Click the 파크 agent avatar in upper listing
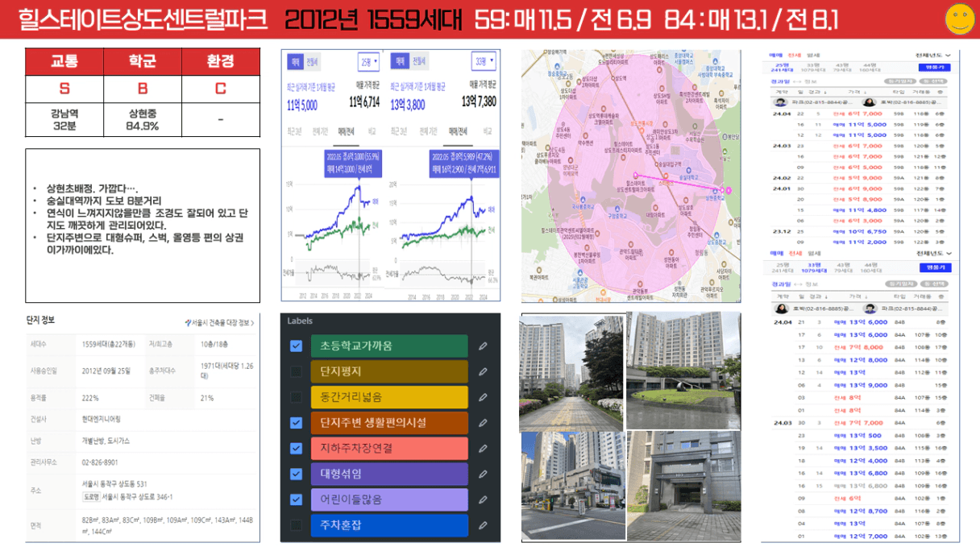 coord(780,102)
